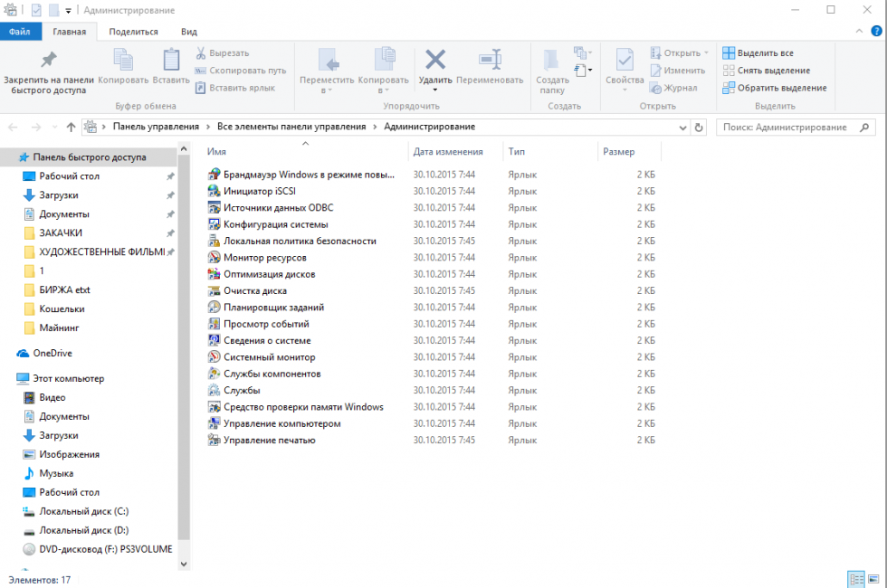The width and height of the screenshot is (887, 588).
Task: Select Источники данных ODBC icon
Action: [214, 207]
